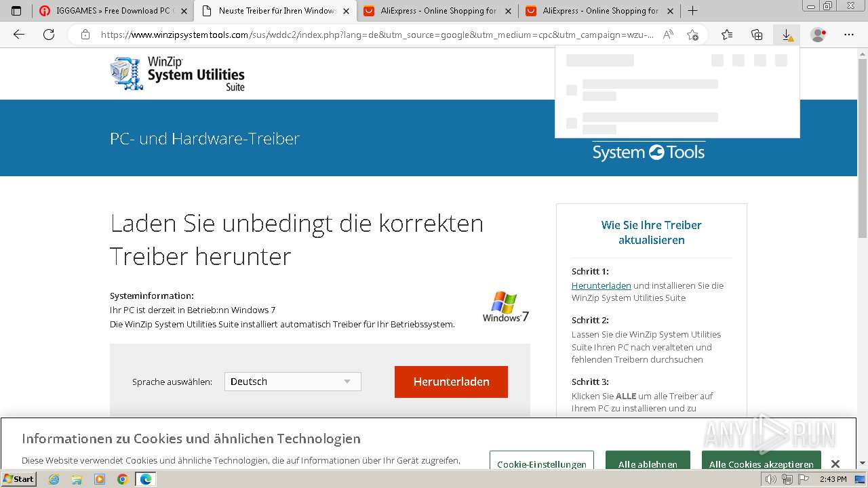
Task: Launch Chrome from the taskbar
Action: (x=123, y=479)
